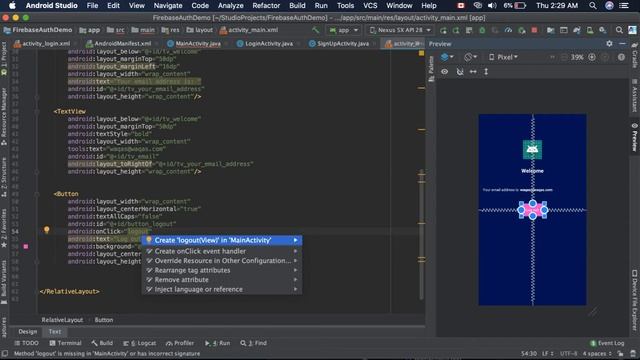This screenshot has height=360, width=640.
Task: Open the SDK Manager icon
Action: coord(602,30)
